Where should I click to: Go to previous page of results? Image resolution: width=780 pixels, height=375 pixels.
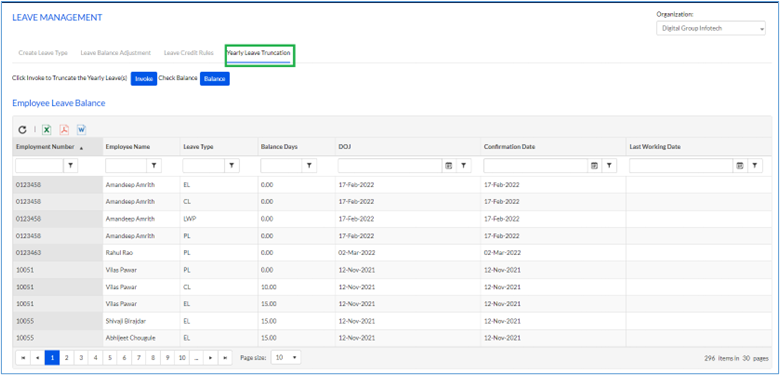tap(37, 358)
